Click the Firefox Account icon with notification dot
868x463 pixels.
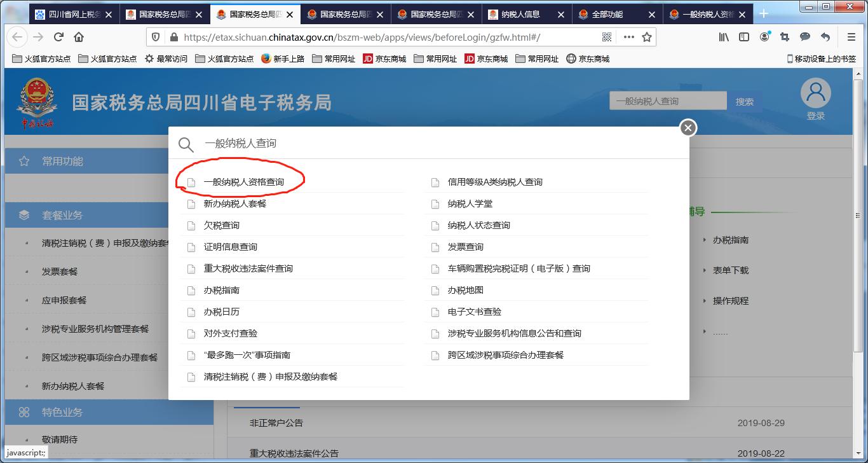click(763, 36)
